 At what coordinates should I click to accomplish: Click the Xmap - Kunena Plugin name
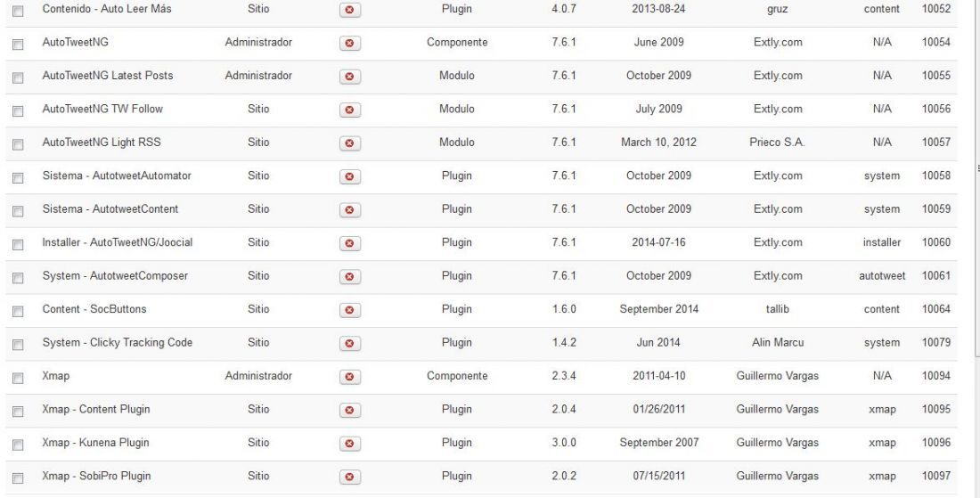[x=95, y=443]
